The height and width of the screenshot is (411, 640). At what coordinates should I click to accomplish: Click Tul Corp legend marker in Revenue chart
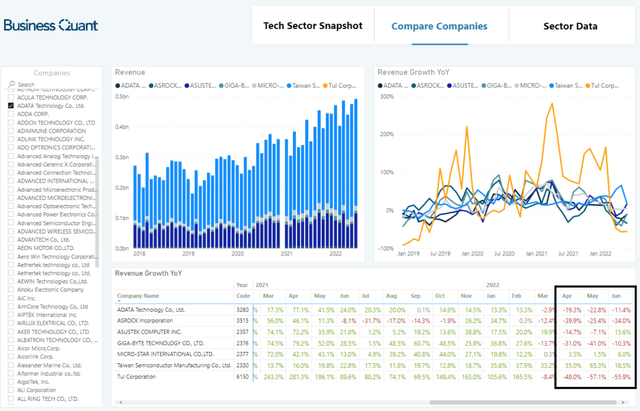[325, 85]
